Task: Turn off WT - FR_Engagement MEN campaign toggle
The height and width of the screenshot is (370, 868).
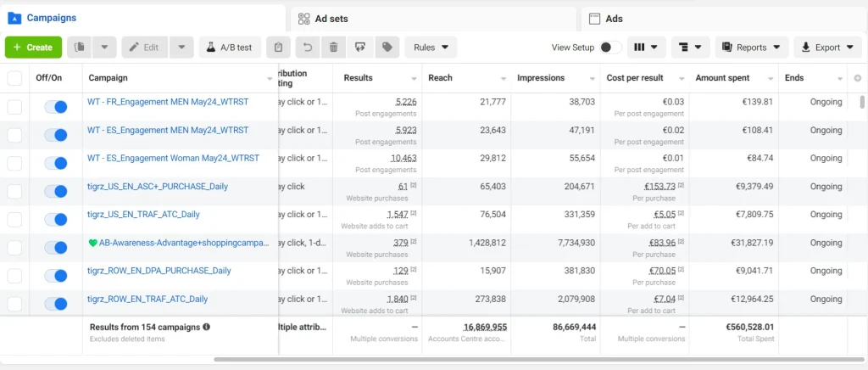Action: click(x=55, y=107)
